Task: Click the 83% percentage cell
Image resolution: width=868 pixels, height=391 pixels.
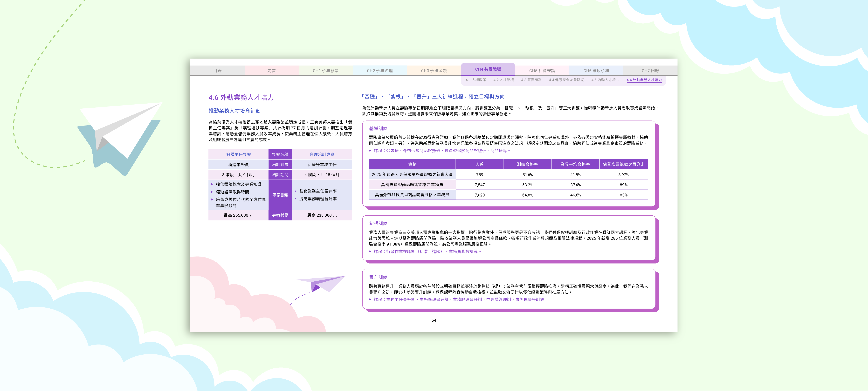Action: (623, 195)
